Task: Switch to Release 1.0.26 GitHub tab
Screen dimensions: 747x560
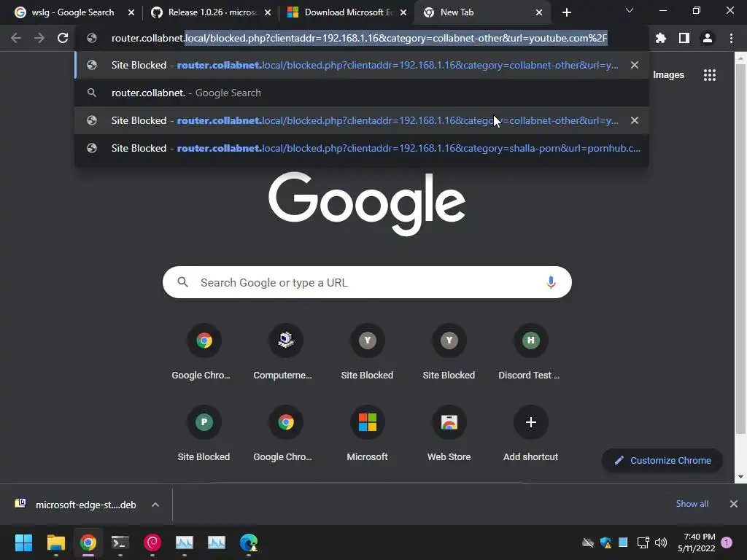Action: [209, 12]
